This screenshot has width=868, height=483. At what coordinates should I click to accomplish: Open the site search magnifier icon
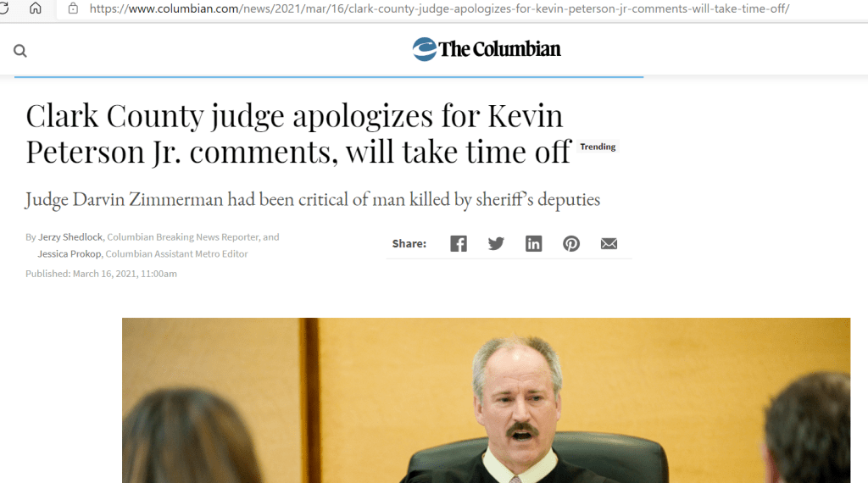click(x=20, y=51)
